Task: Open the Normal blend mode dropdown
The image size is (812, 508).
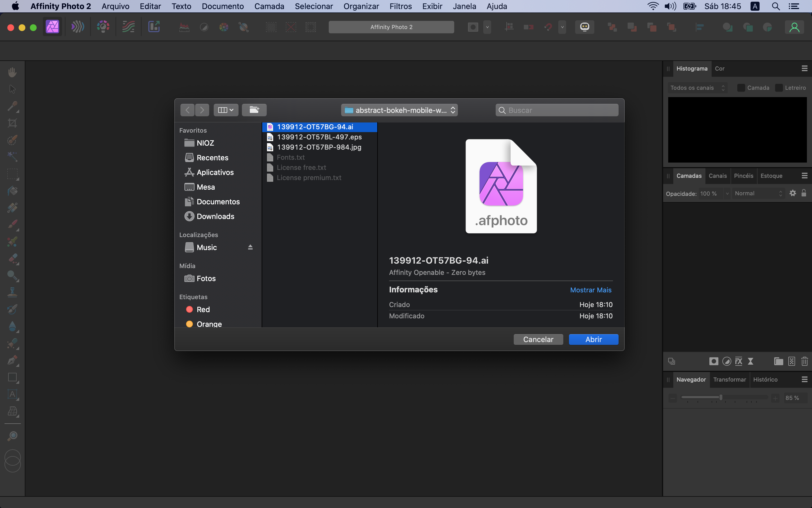Action: click(x=758, y=193)
